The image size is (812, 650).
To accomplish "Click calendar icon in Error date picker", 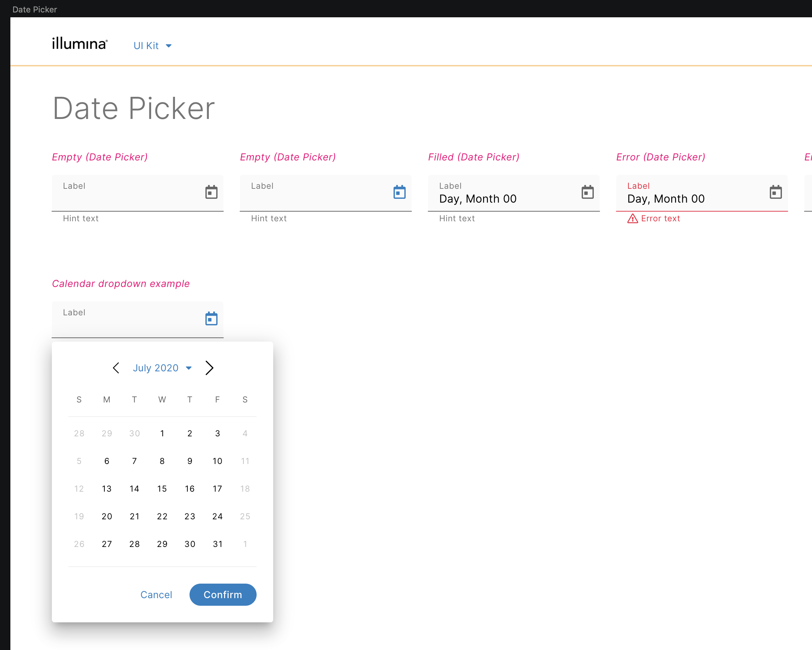I will 775,192.
